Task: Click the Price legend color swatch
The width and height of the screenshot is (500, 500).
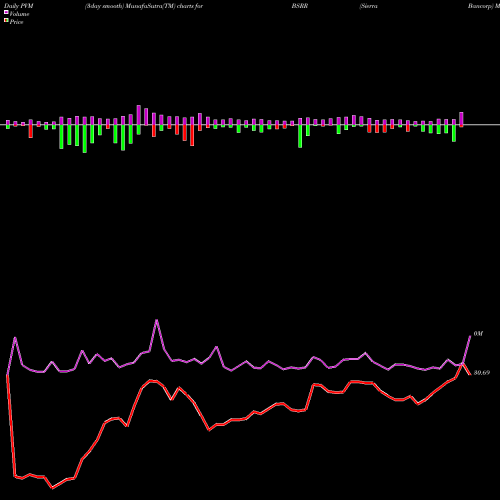Action: tap(6, 21)
